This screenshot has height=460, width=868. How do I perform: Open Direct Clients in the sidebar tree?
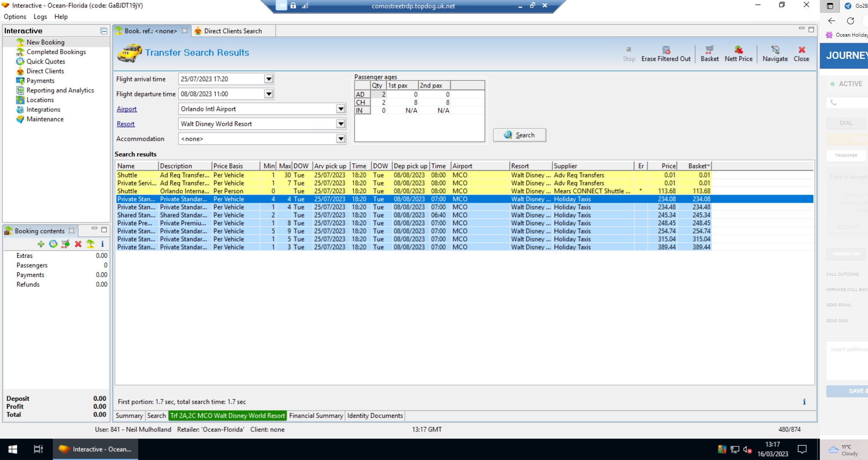[x=45, y=71]
